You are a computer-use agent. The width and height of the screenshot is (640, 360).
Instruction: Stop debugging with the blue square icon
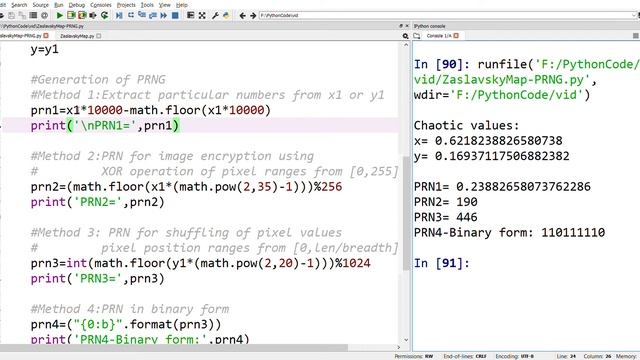(175, 16)
